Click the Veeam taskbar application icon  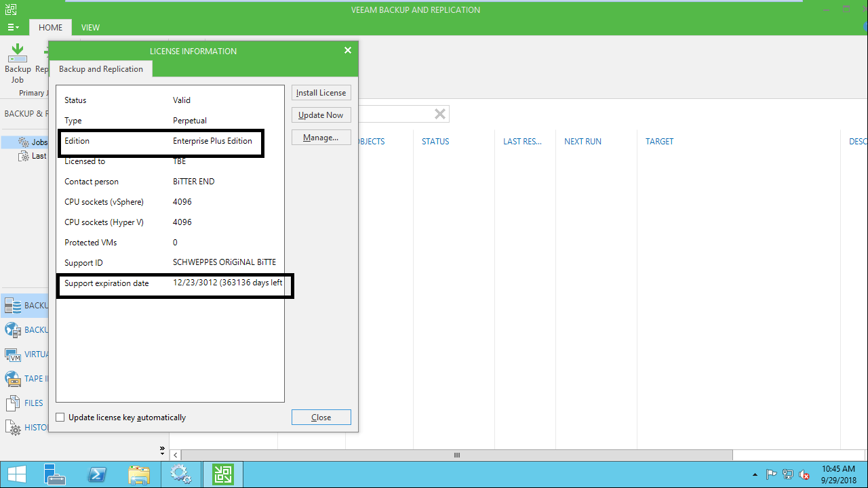point(223,474)
